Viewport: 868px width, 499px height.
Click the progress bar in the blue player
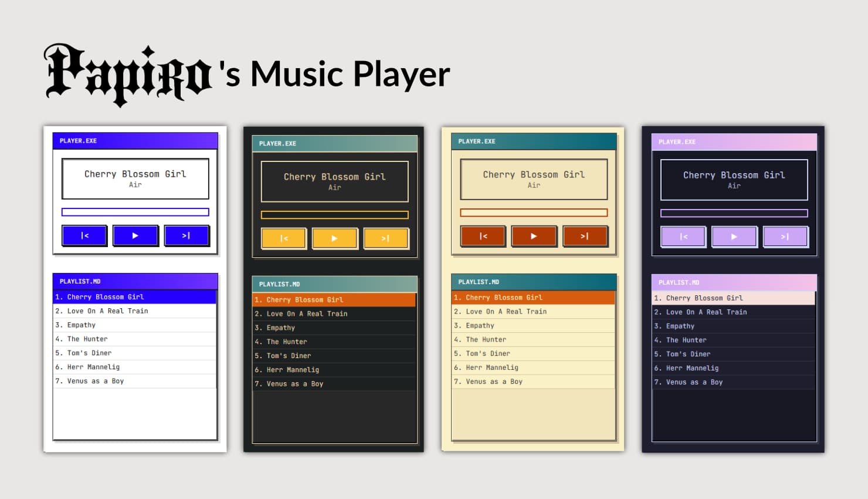pyautogui.click(x=135, y=211)
